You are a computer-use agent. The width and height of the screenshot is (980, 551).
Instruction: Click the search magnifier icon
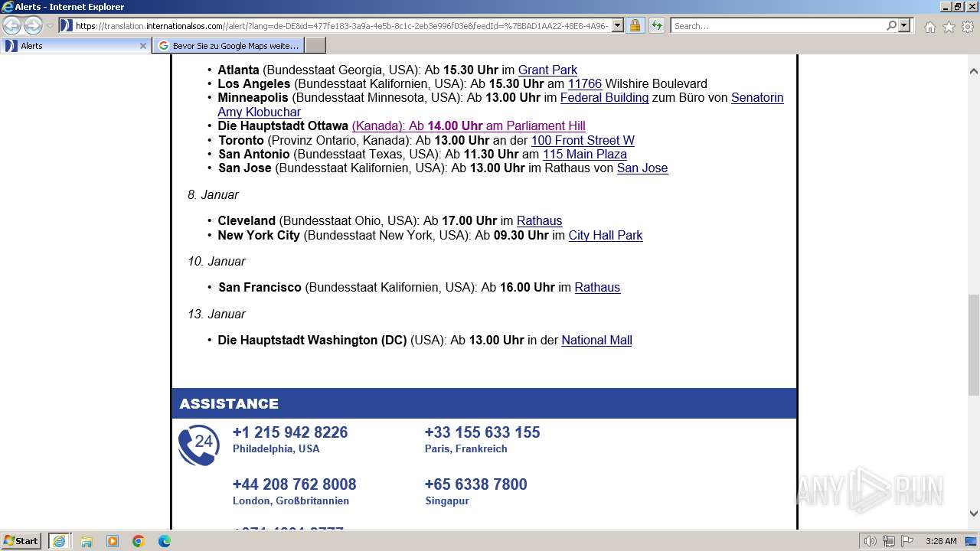891,25
